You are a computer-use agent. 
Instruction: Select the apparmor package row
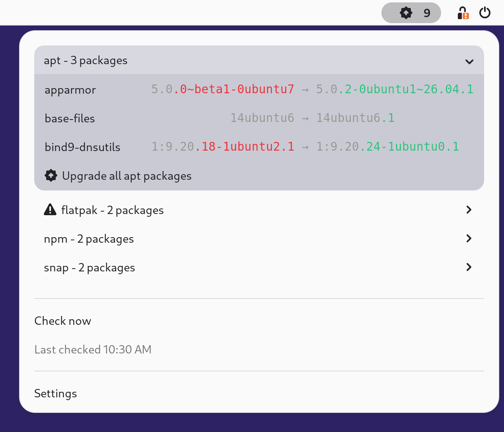[x=259, y=89]
